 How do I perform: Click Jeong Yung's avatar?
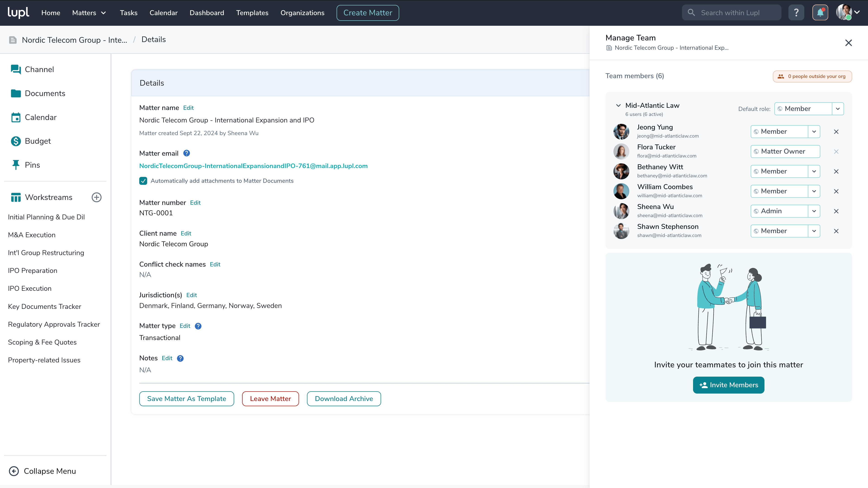621,131
